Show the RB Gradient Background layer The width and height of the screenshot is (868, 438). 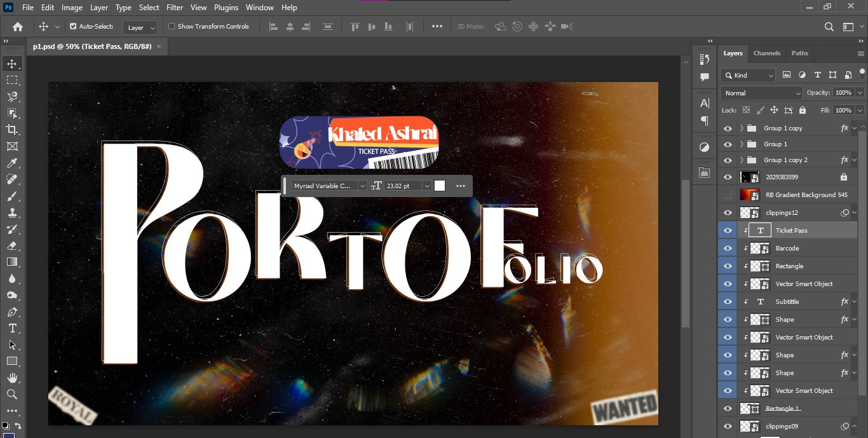[x=728, y=195]
